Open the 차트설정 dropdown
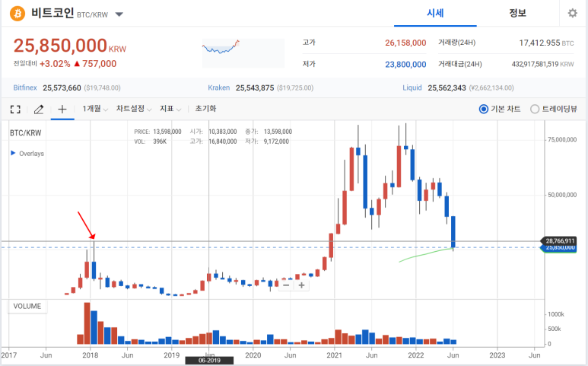Image resolution: width=588 pixels, height=366 pixels. click(134, 109)
